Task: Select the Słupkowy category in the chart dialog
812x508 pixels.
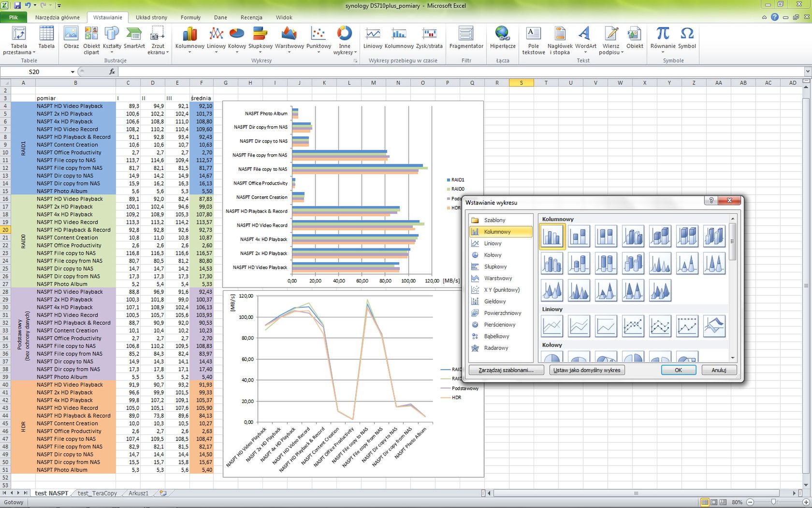Action: (x=501, y=267)
